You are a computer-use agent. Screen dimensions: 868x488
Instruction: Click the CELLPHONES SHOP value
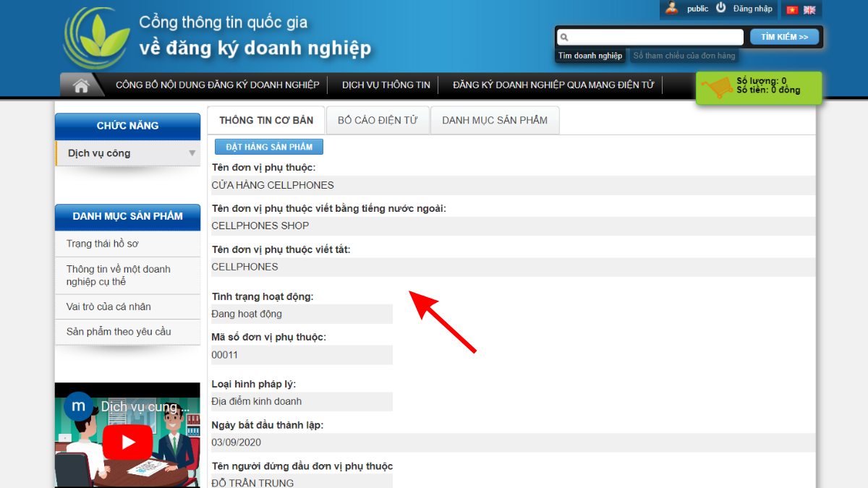tap(260, 226)
